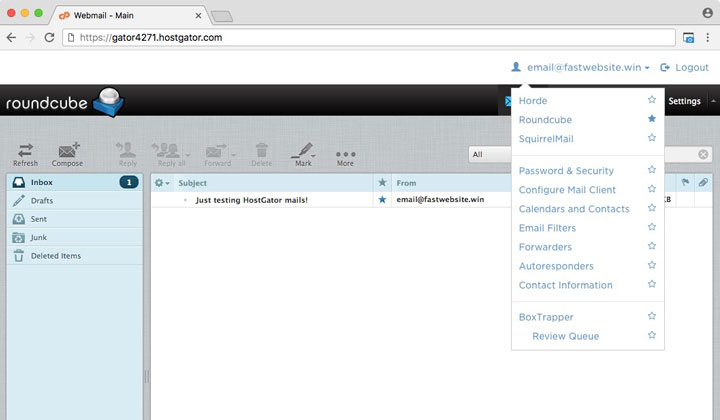Click the star column header icon

coord(382,183)
